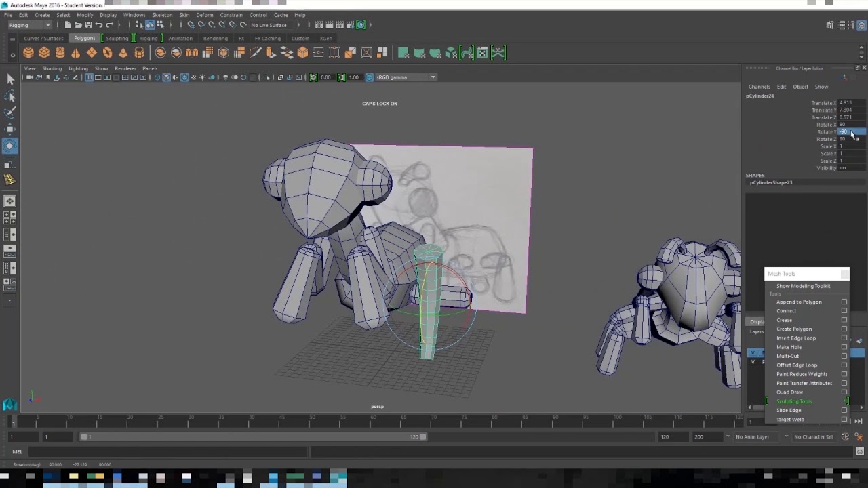Image resolution: width=868 pixels, height=488 pixels.
Task: Toggle V visibility of highlighted layer
Action: pyautogui.click(x=753, y=353)
